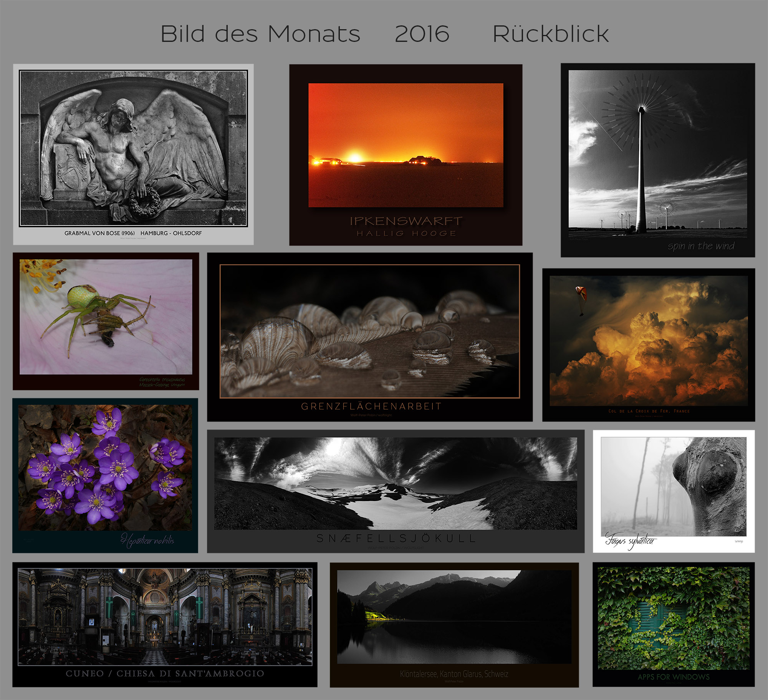This screenshot has width=768, height=700.
Task: Select the Hepatica nobilis purple flowers photo
Action: coord(105,467)
